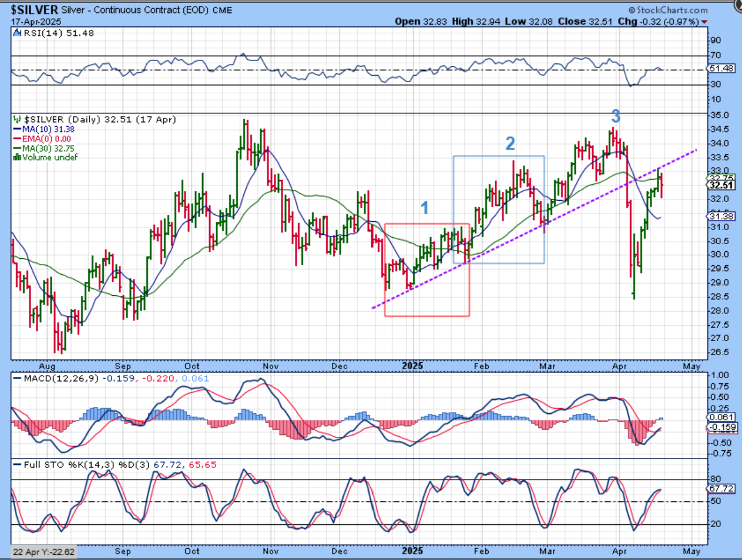Click the Close 32.51 value in header
Viewport: 742px width, 560px height.
[x=585, y=22]
